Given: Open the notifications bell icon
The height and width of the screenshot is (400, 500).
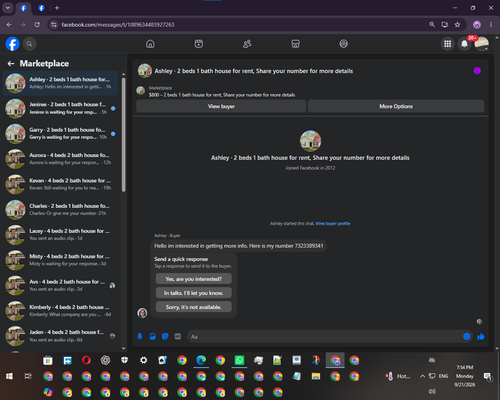Looking at the screenshot, I should point(464,44).
